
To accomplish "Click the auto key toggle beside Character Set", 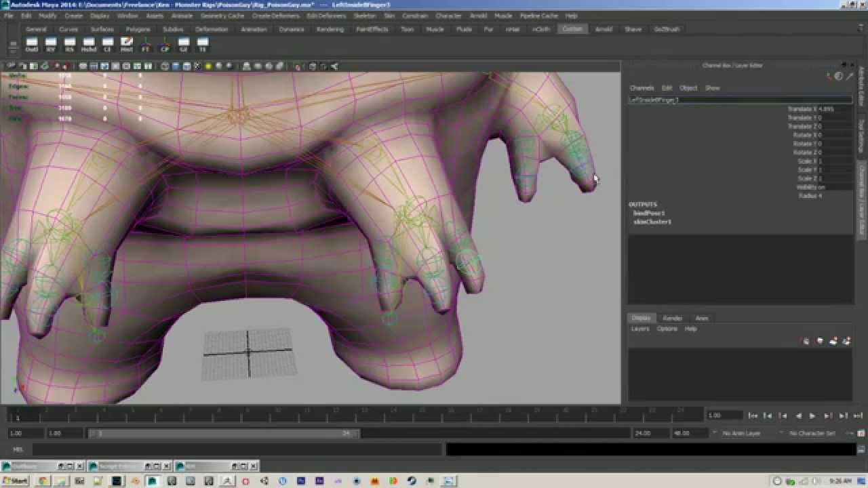I will tap(861, 433).
